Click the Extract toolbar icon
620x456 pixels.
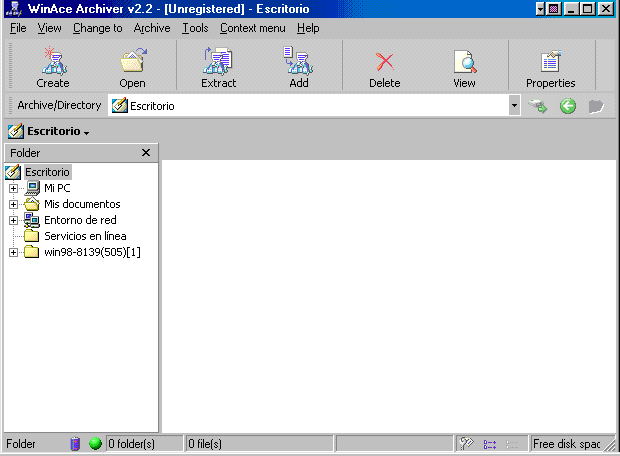[218, 61]
